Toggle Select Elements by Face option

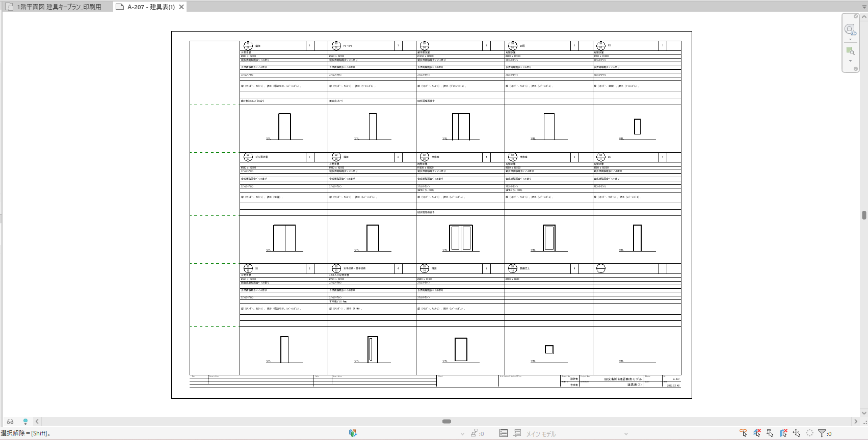783,433
